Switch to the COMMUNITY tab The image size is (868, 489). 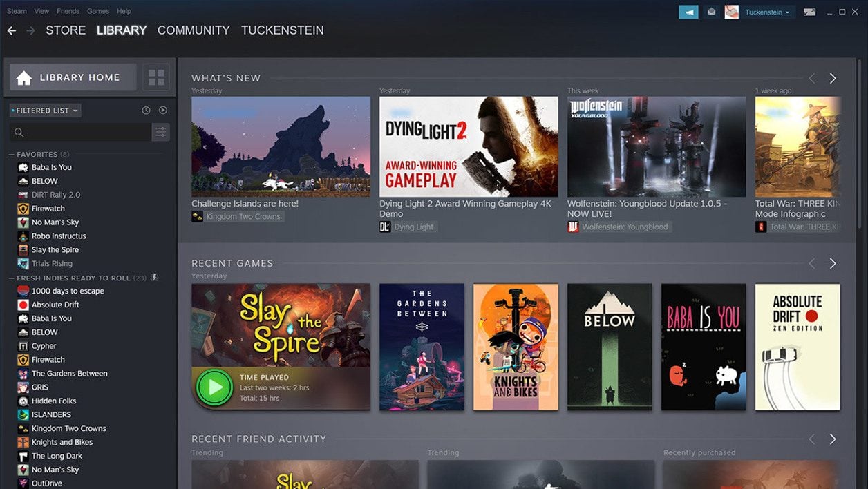[x=194, y=30]
